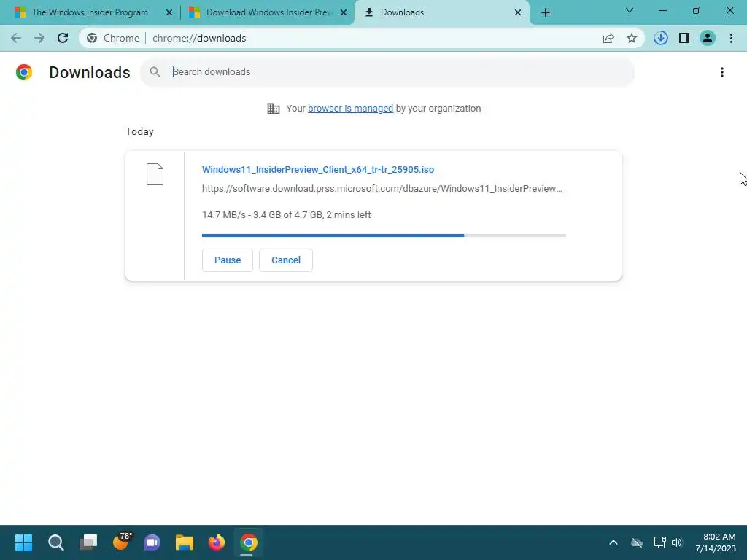
Task: Open a new tab with the plus button
Action: [546, 12]
